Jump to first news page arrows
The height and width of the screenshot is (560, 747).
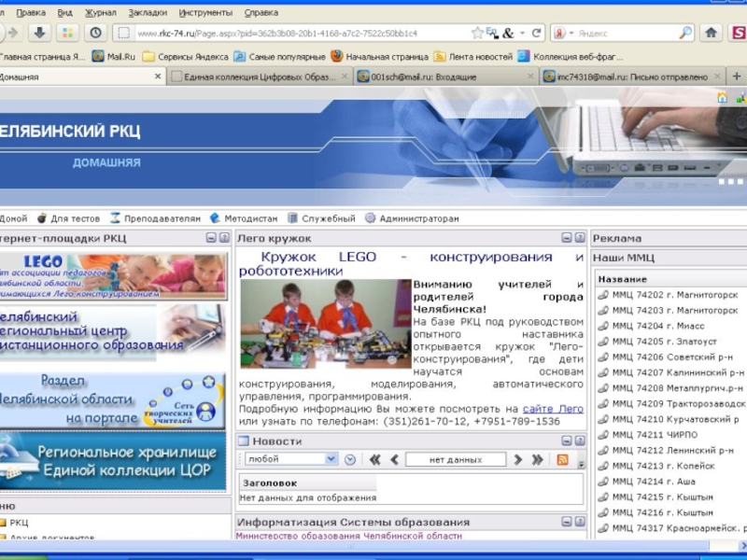(375, 459)
